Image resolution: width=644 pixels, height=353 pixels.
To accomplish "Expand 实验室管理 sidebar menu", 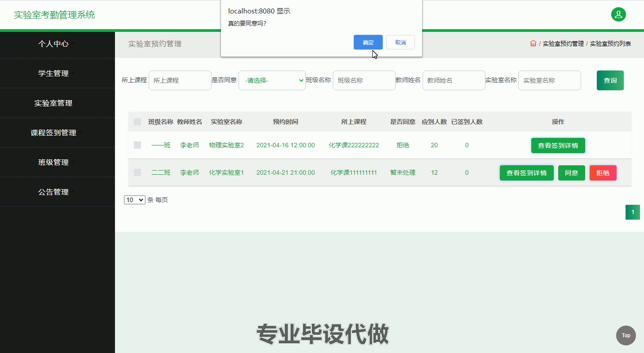I will 57,103.
